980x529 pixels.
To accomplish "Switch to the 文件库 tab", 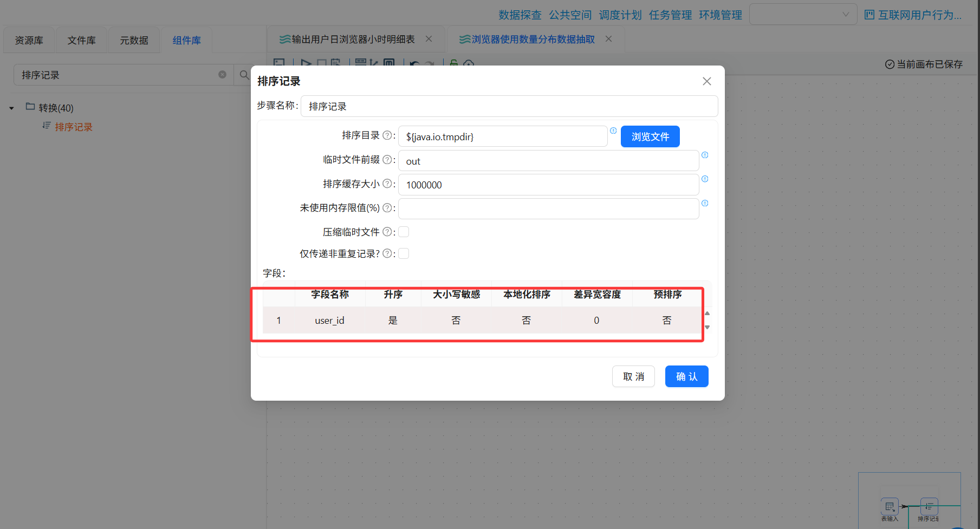I will pos(81,40).
